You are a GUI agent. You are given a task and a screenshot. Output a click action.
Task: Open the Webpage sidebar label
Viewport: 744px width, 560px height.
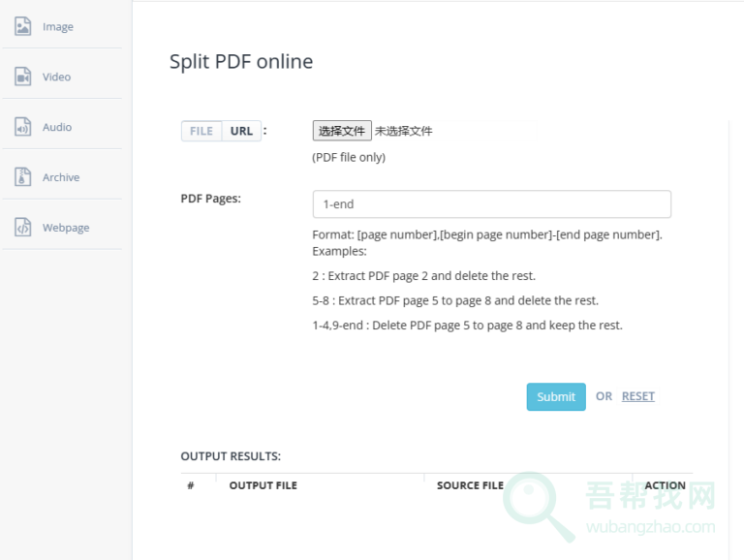click(x=66, y=228)
